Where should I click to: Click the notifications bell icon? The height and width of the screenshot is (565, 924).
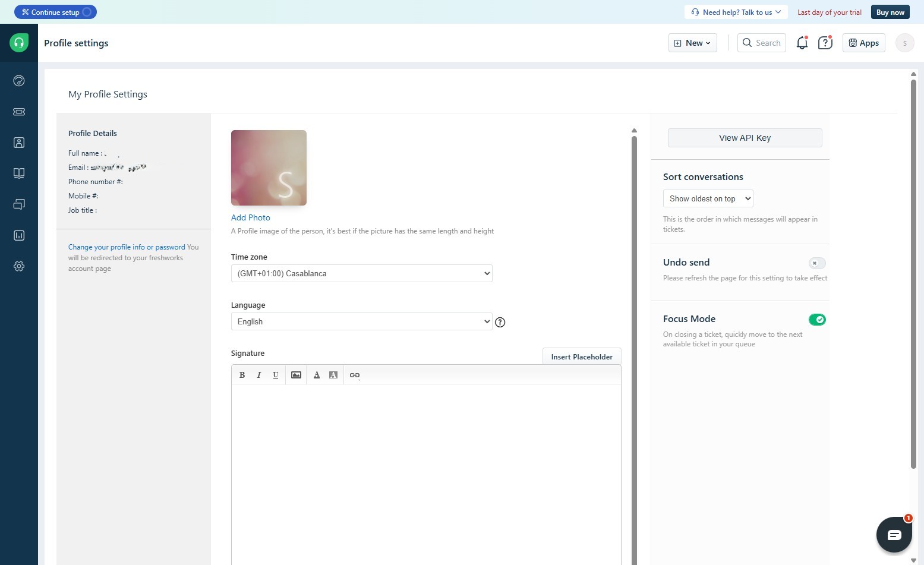point(802,43)
